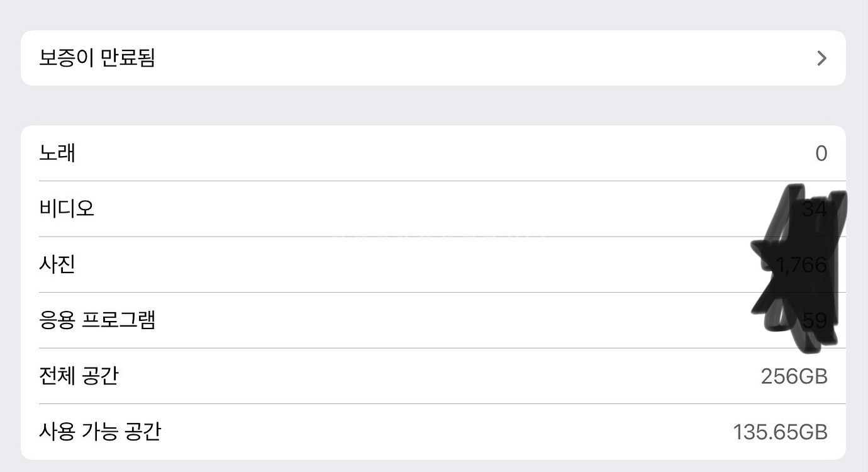Viewport: 868px width, 472px height.
Task: Tap the chevron on the 보증이 만료됨 row
Action: click(821, 59)
